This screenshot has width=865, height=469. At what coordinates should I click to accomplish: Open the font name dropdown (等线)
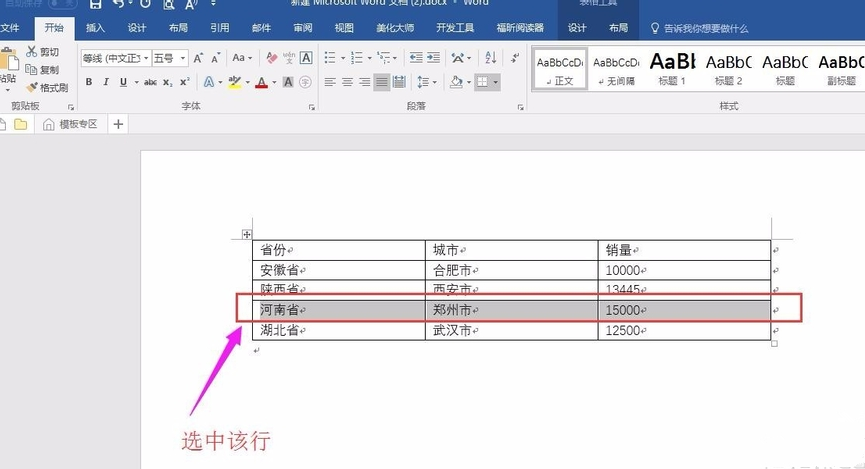[146, 58]
